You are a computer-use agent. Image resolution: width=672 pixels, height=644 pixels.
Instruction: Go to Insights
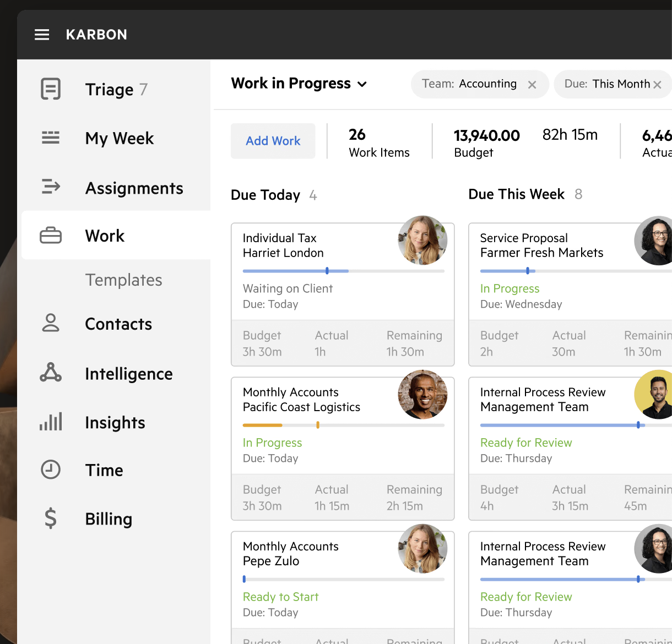click(x=115, y=422)
